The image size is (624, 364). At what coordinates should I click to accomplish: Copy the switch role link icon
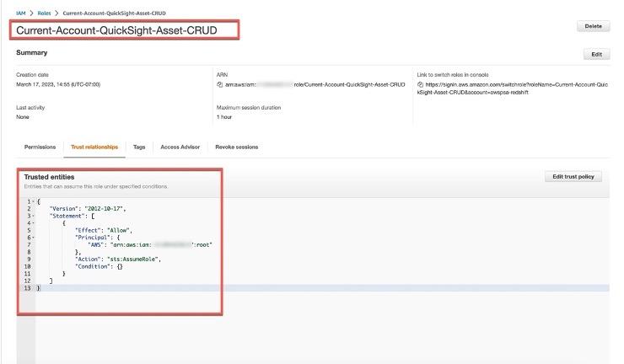(x=420, y=85)
